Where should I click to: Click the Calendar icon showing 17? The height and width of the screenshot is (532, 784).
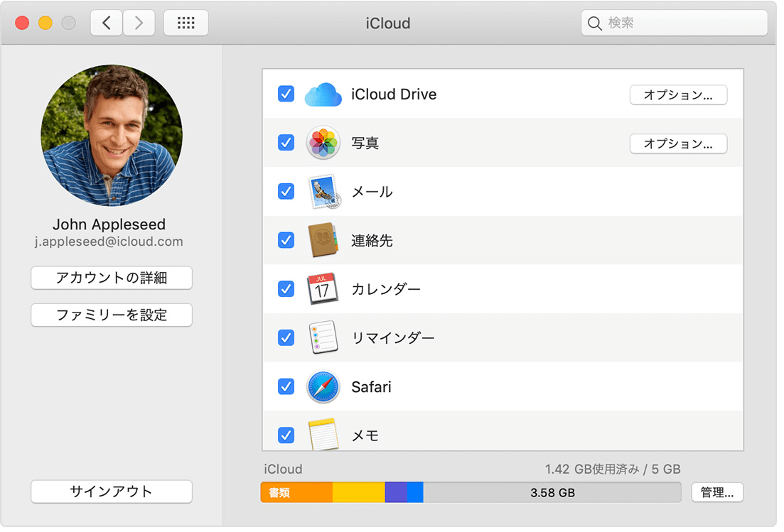pyautogui.click(x=322, y=288)
